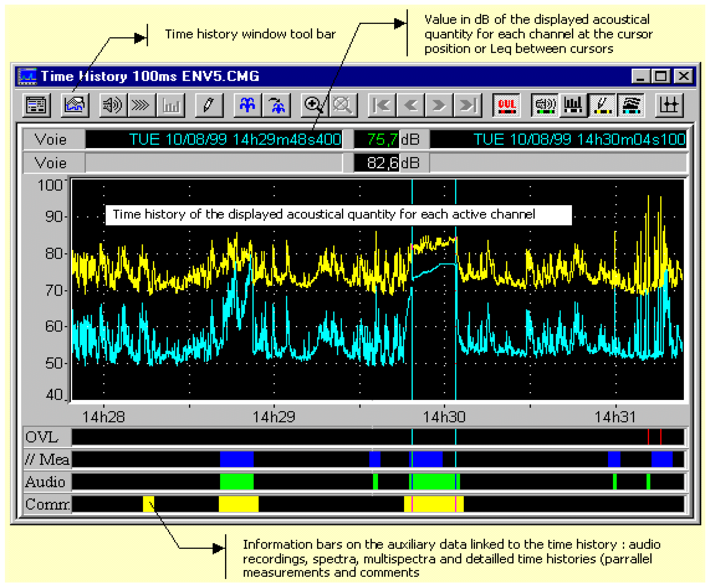Go to the last record arrow
The image size is (709, 588).
coord(467,105)
